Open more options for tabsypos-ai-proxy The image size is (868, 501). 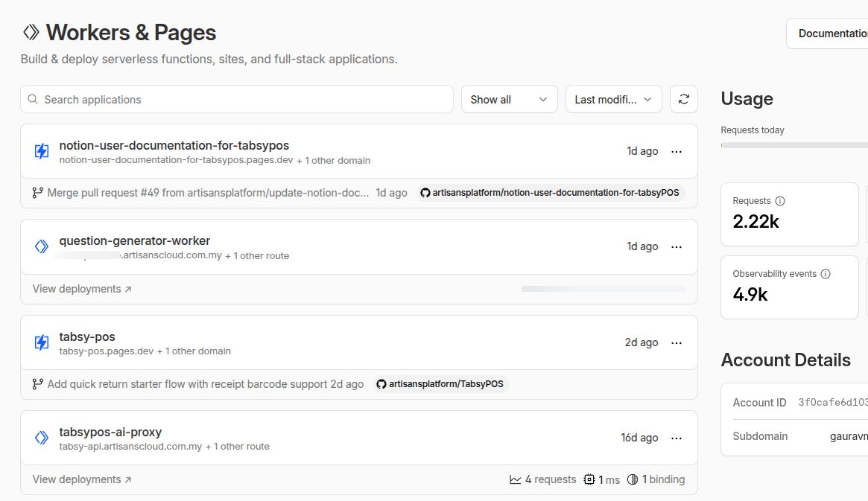point(677,438)
